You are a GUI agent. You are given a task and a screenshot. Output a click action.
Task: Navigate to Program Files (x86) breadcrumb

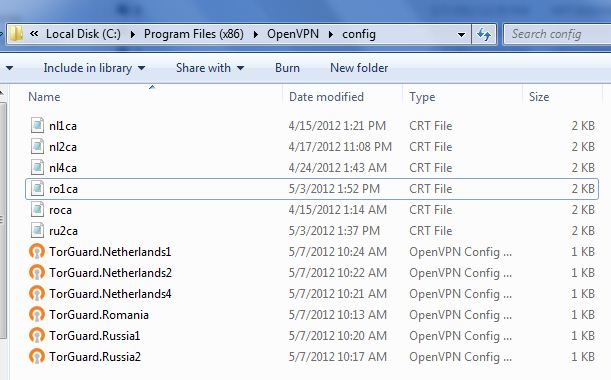194,34
